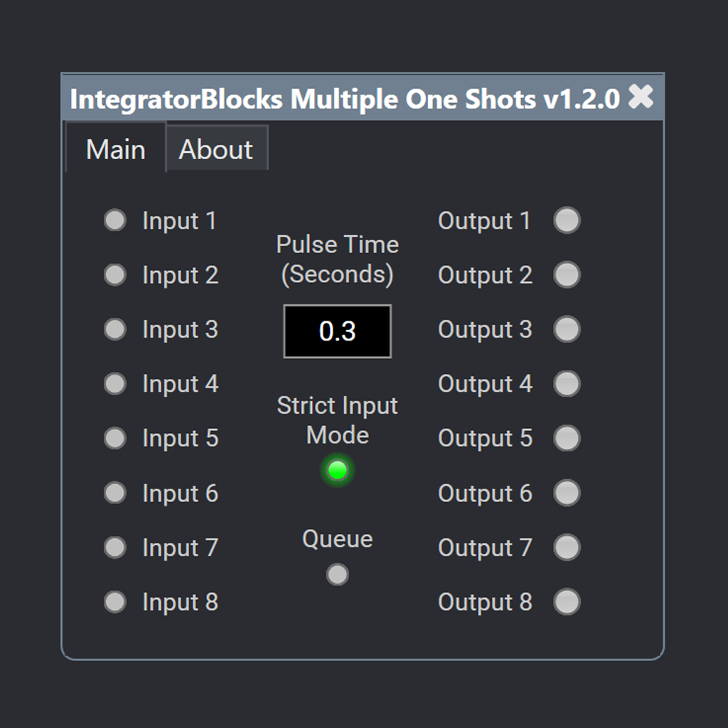Select the Main tab
This screenshot has width=728, height=728.
click(x=115, y=149)
